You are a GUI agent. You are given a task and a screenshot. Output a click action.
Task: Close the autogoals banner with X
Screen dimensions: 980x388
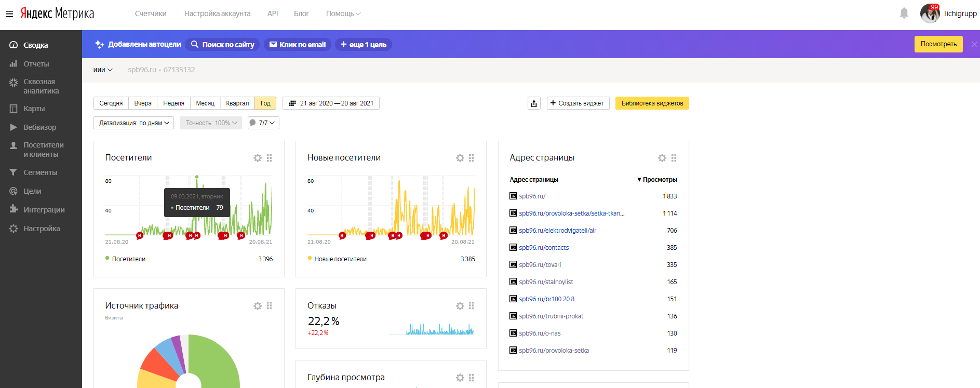point(974,44)
